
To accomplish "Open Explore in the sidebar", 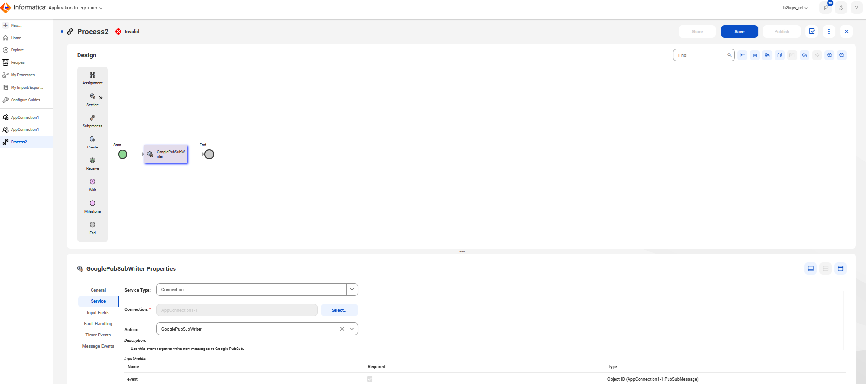I will (x=17, y=50).
